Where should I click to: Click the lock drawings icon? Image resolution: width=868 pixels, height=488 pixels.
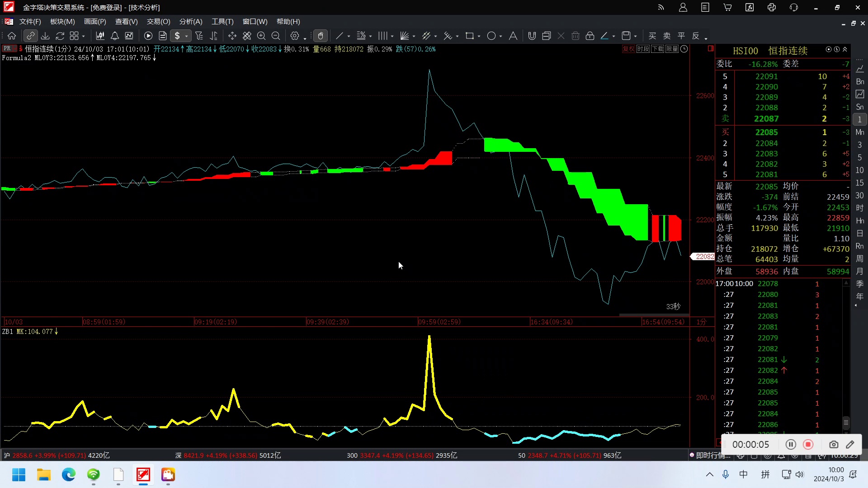coord(590,36)
